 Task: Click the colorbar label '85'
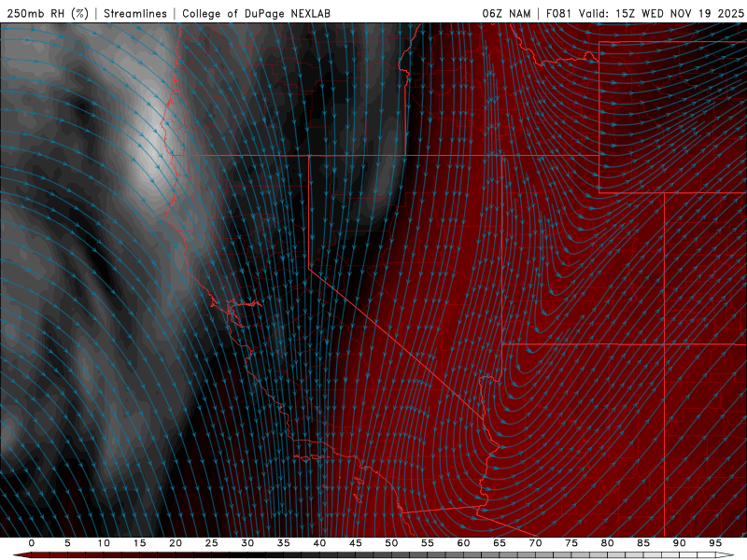[x=643, y=543]
